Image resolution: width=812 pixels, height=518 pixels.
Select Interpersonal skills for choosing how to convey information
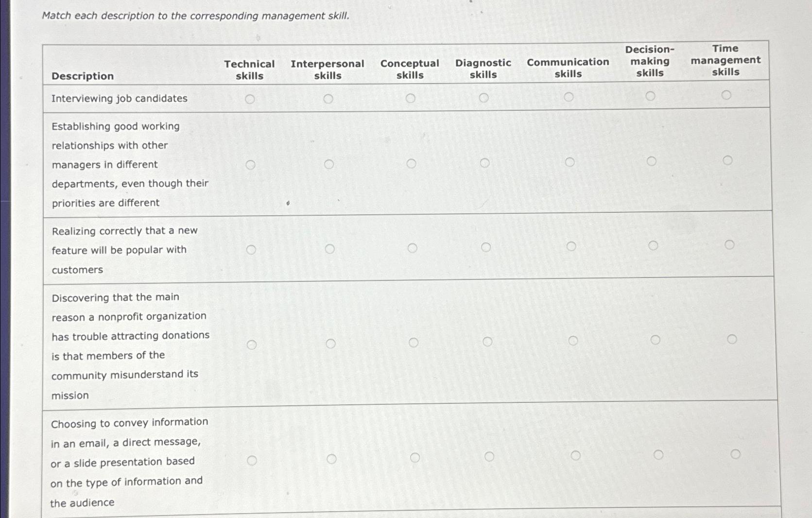(332, 458)
